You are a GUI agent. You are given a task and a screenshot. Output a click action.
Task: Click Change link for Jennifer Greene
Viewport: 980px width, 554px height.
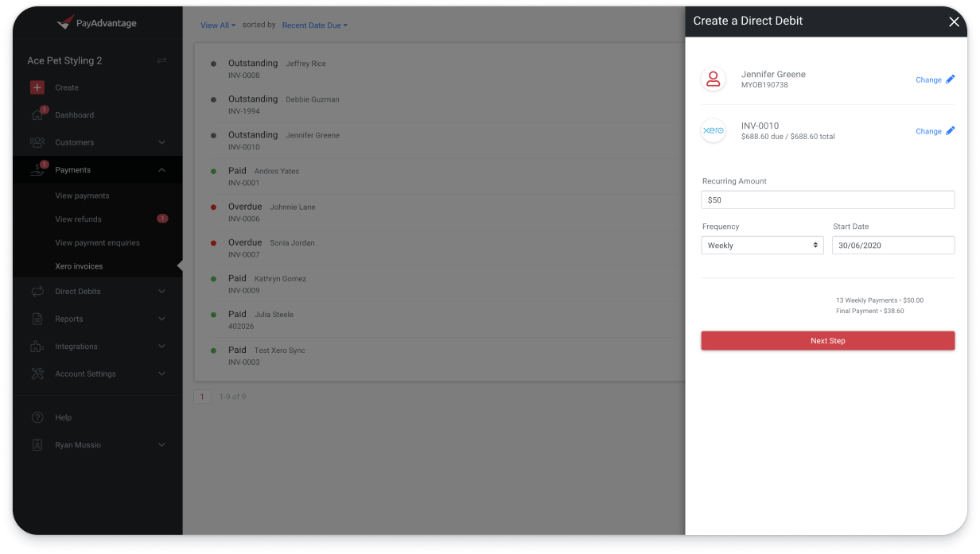[928, 80]
